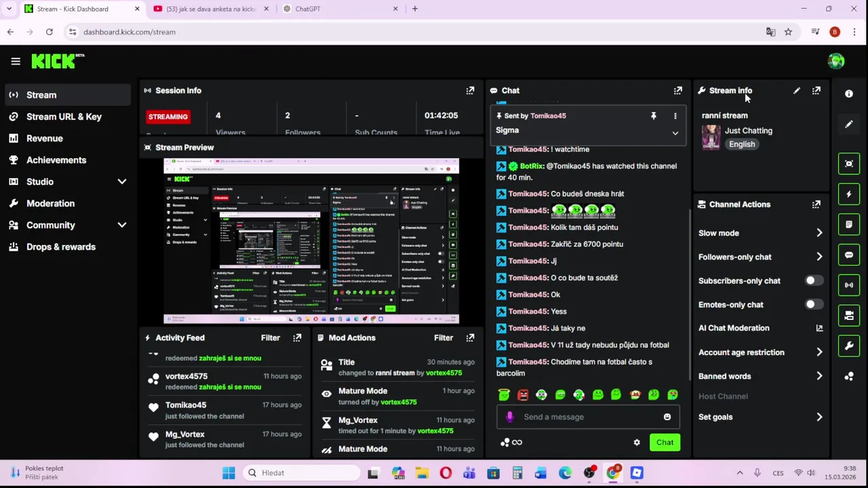Pop out the Stream Info panel

816,90
